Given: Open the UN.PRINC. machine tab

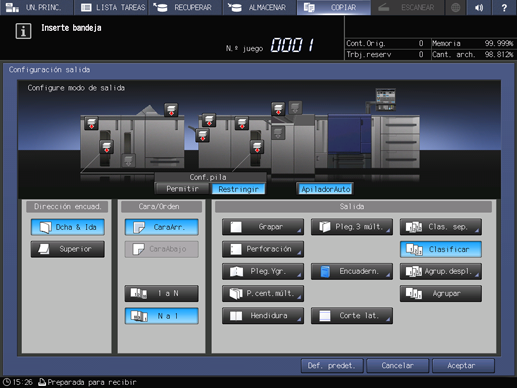Looking at the screenshot, I should pos(36,7).
